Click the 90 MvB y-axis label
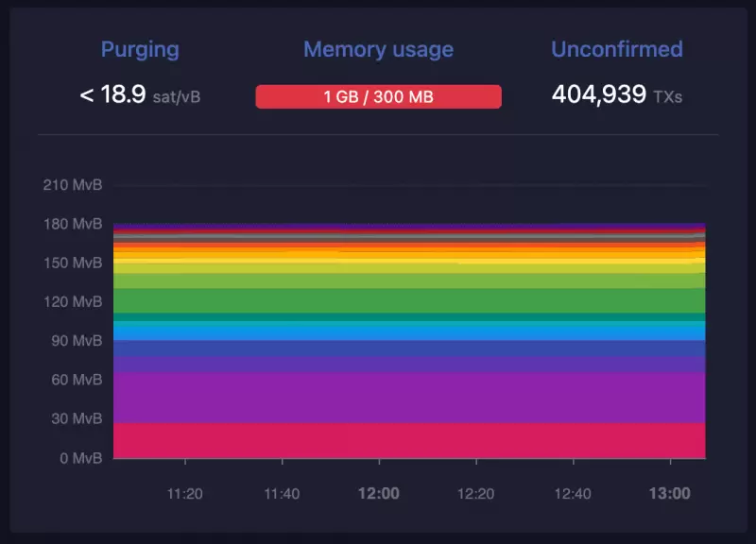This screenshot has height=544, width=756. click(x=76, y=341)
